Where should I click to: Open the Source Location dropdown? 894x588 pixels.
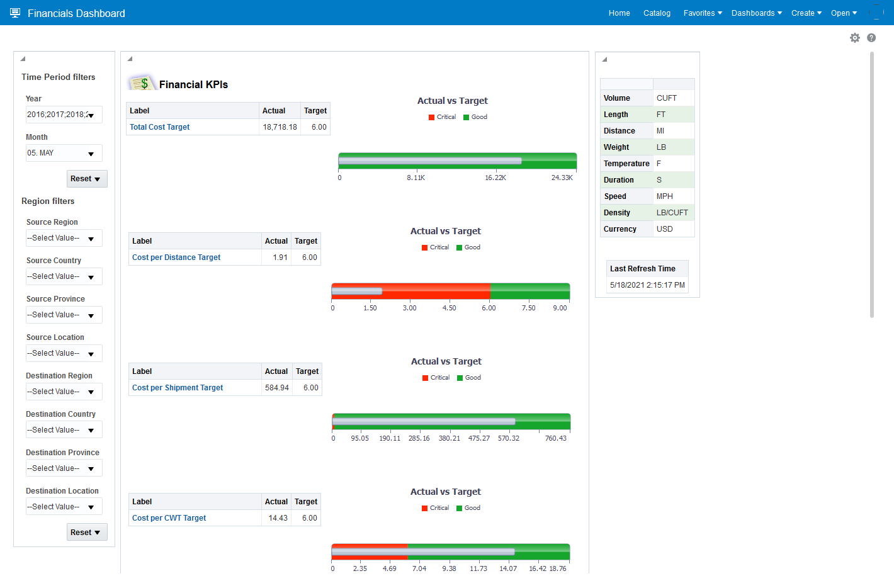tap(91, 354)
